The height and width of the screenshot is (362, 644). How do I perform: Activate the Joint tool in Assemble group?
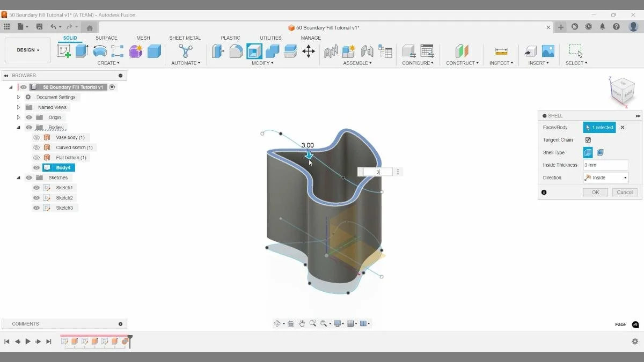click(x=331, y=51)
